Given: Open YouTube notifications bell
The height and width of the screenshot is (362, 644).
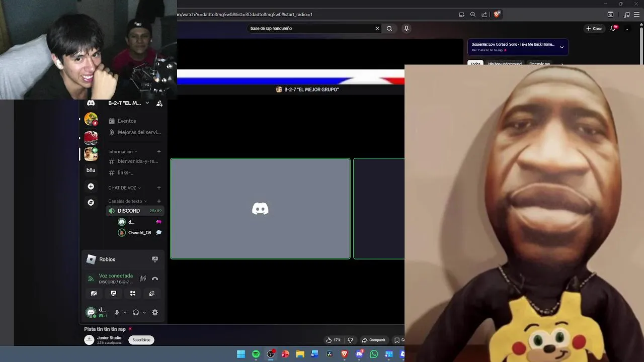Looking at the screenshot, I should [613, 29].
